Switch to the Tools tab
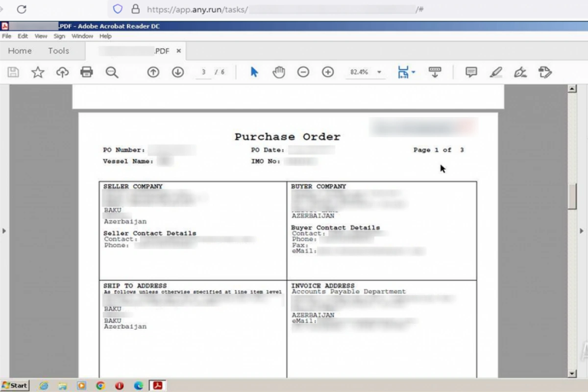The image size is (588, 392). [x=58, y=51]
